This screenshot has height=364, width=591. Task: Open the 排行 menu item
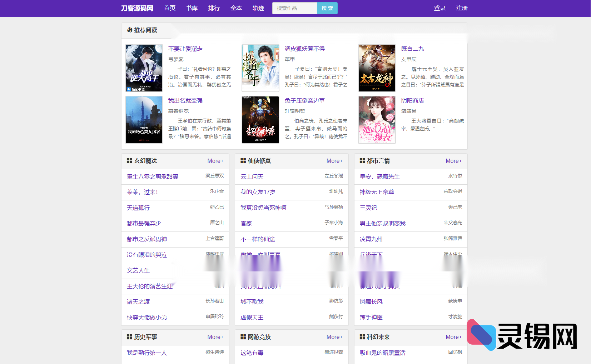214,8
